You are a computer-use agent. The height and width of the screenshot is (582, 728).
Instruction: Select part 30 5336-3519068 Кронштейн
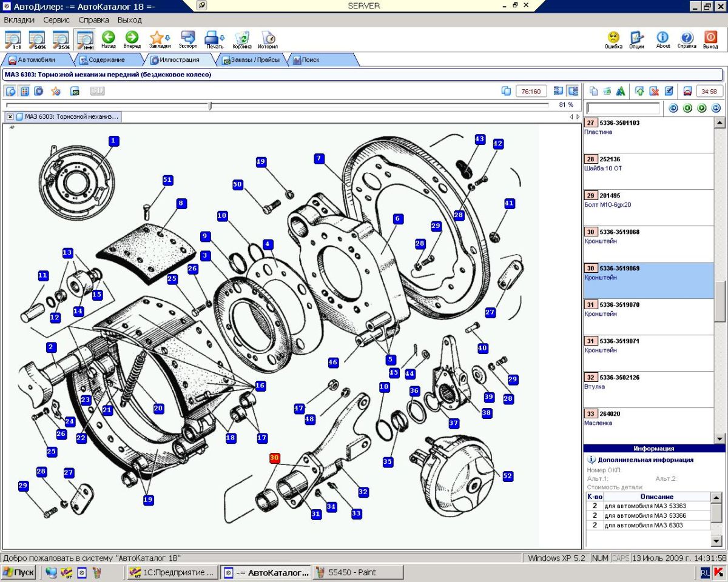[649, 244]
